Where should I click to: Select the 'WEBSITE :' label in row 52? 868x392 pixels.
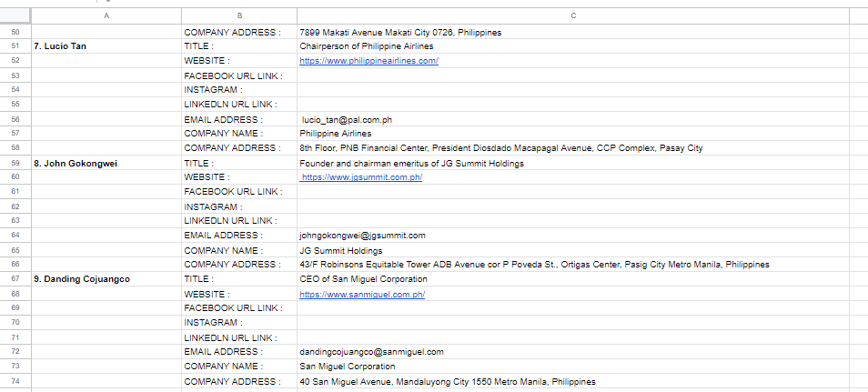click(x=239, y=61)
